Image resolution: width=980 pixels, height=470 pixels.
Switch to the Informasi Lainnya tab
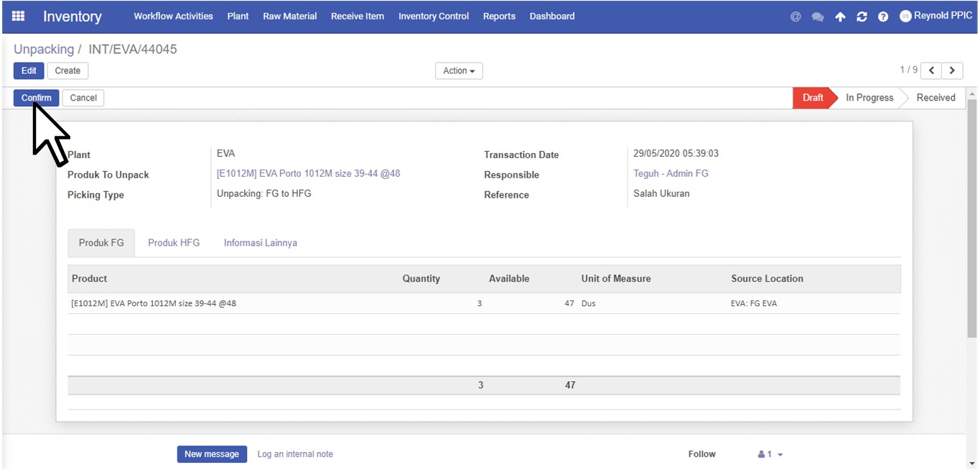point(260,243)
